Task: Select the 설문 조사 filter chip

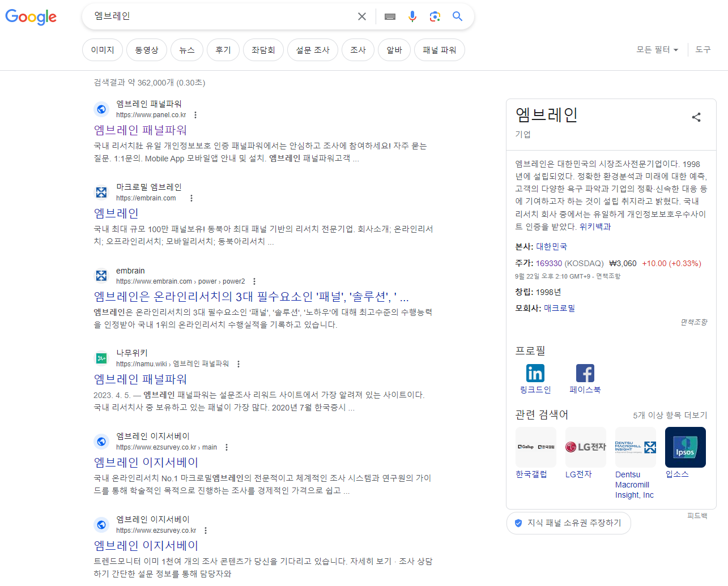Action: [313, 50]
